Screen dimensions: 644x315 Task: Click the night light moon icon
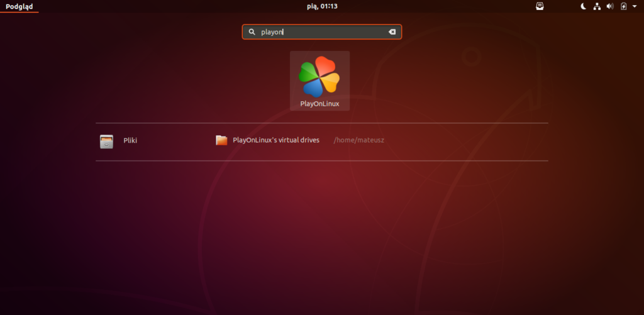(583, 6)
